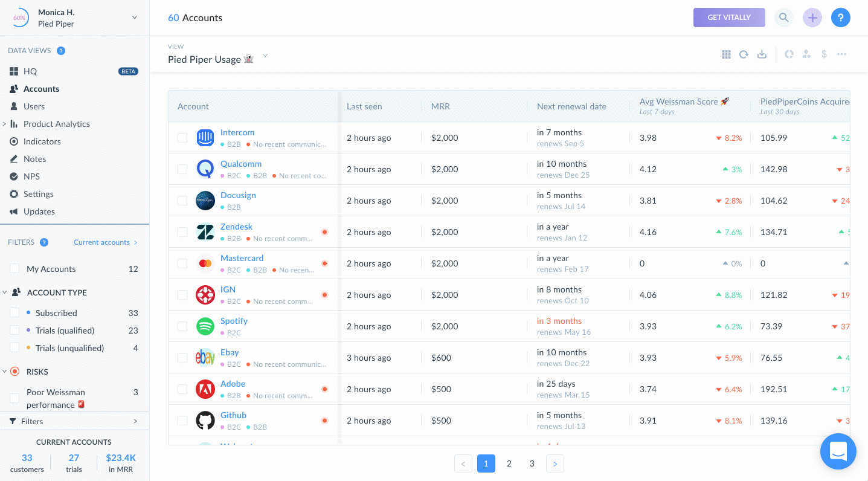Download the accounts table export

tap(762, 54)
